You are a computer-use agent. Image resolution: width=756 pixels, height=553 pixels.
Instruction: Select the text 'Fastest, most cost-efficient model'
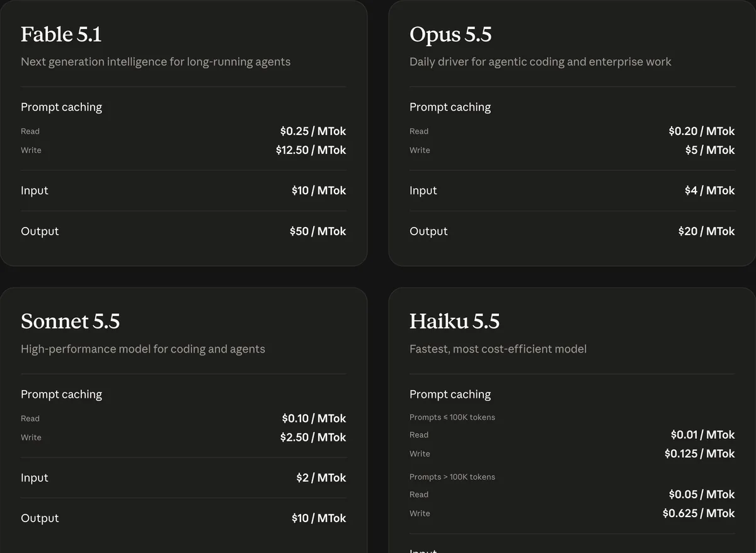coord(498,349)
